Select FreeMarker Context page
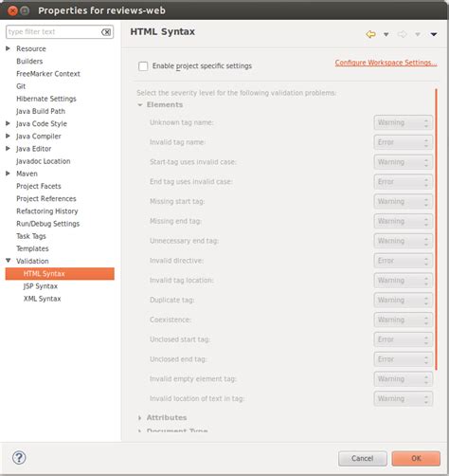The width and height of the screenshot is (449, 476). pyautogui.click(x=48, y=74)
